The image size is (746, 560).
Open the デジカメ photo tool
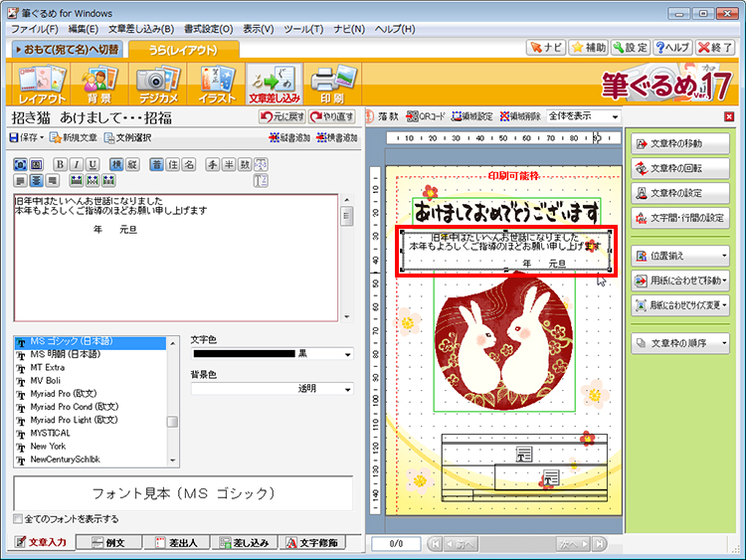(x=158, y=85)
